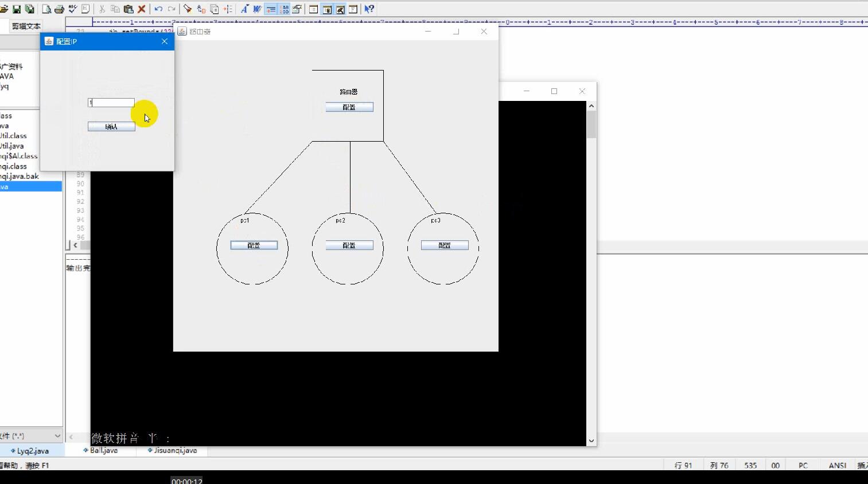Click the editor horizontal scroll left arrow
Screen dimensions: 868x484
75,245
